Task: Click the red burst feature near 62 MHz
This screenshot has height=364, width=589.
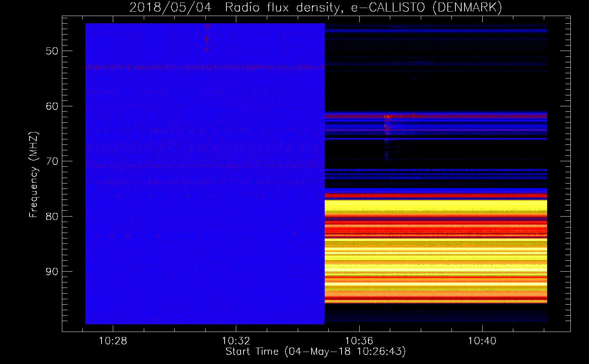Action: point(388,117)
